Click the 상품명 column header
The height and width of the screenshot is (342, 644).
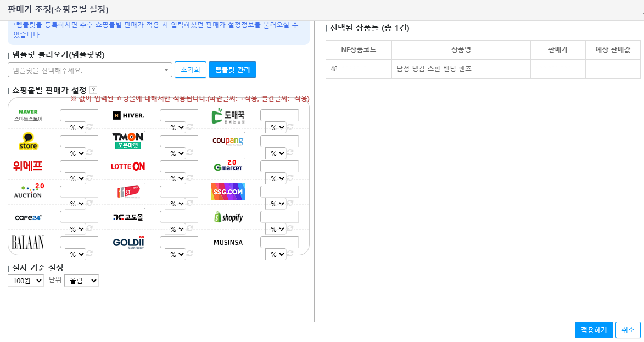pyautogui.click(x=461, y=49)
